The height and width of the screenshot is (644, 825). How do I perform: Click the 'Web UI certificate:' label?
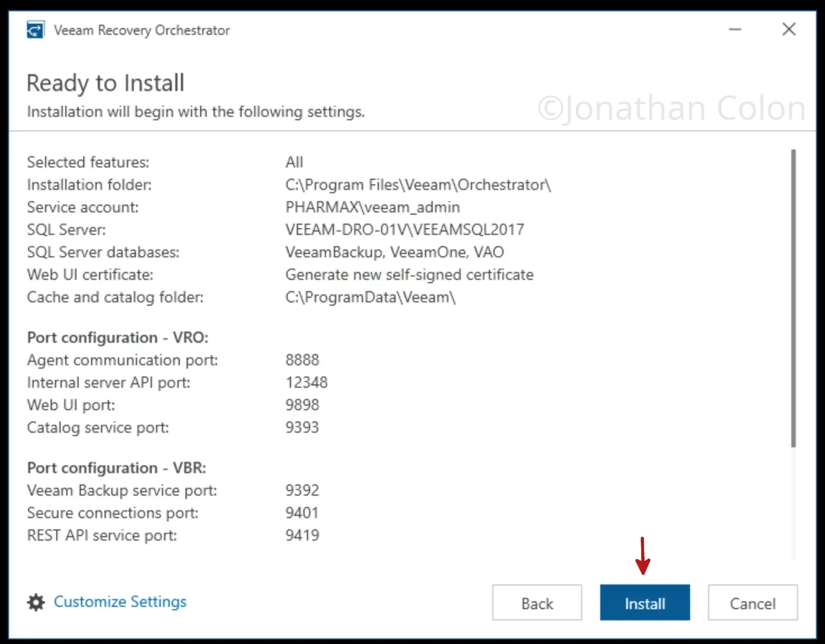pyautogui.click(x=90, y=275)
